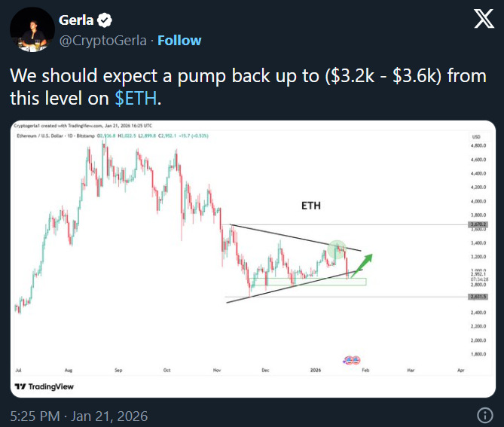504x427 pixels.
Task: Click the verified badge next to Gerla
Action: tap(105, 20)
